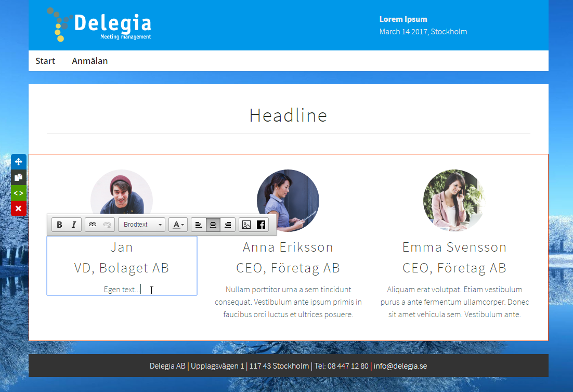
Task: Click the 'March 14 2017, Stockholm' text
Action: [x=423, y=32]
